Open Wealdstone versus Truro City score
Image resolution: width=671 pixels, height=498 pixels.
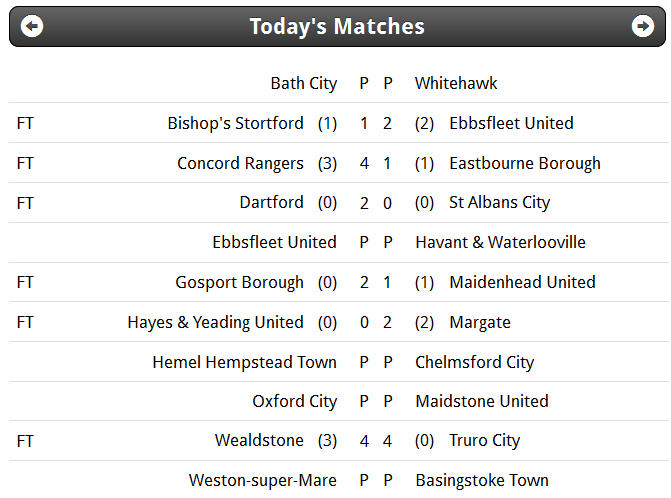(376, 441)
